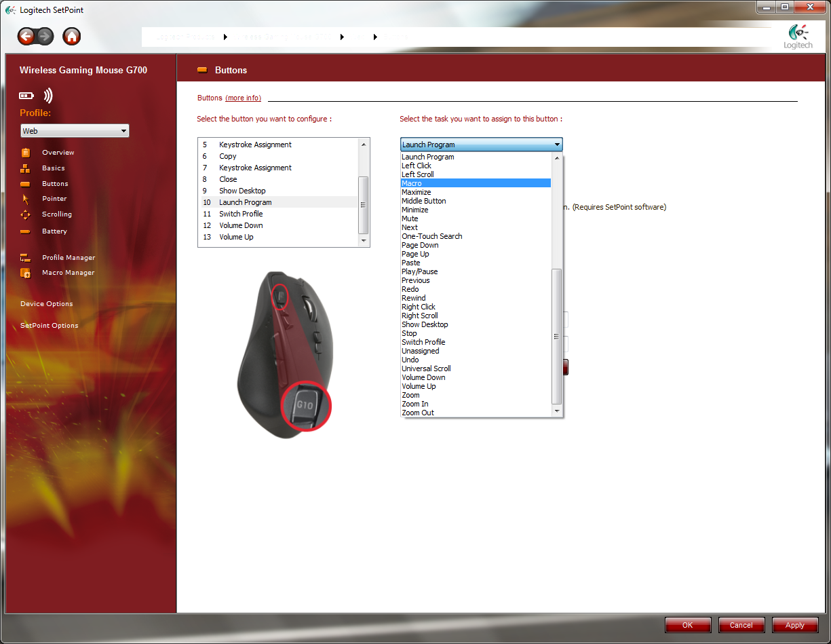
Task: Click the OK button
Action: point(688,625)
